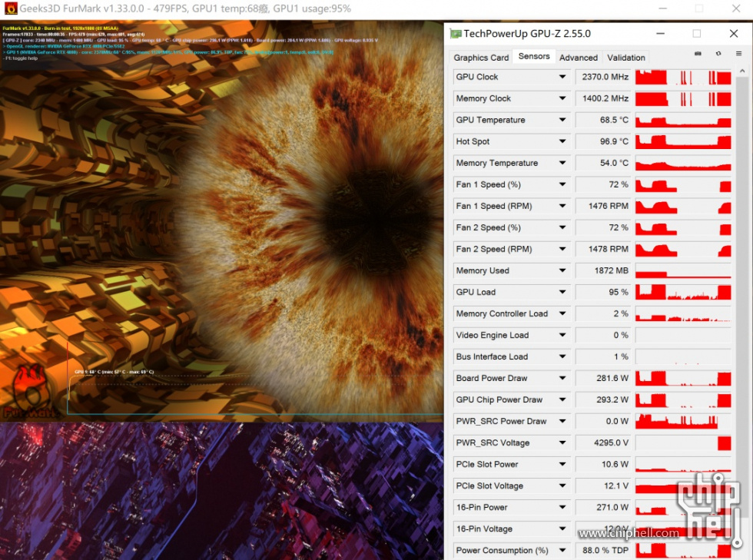The width and height of the screenshot is (753, 560).
Task: Open the 16-Pin Voltage dropdown
Action: click(x=562, y=529)
